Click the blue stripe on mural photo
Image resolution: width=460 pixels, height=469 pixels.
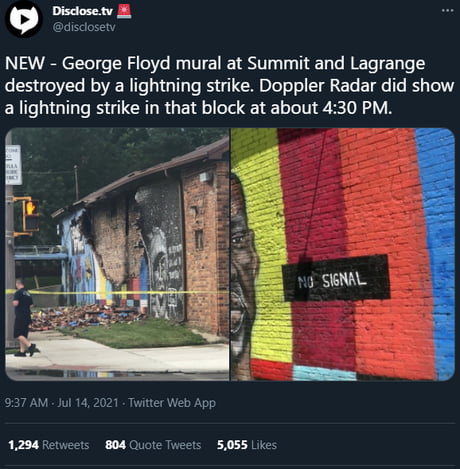point(437,254)
